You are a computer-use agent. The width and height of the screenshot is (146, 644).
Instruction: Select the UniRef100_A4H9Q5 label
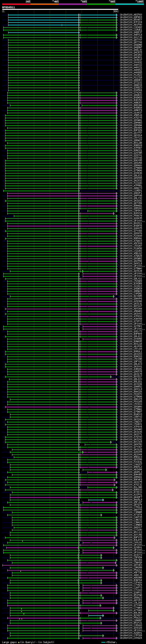point(131,72)
